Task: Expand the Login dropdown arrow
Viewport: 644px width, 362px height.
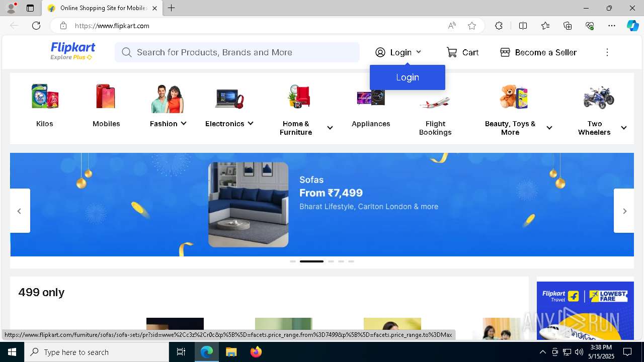Action: point(419,52)
